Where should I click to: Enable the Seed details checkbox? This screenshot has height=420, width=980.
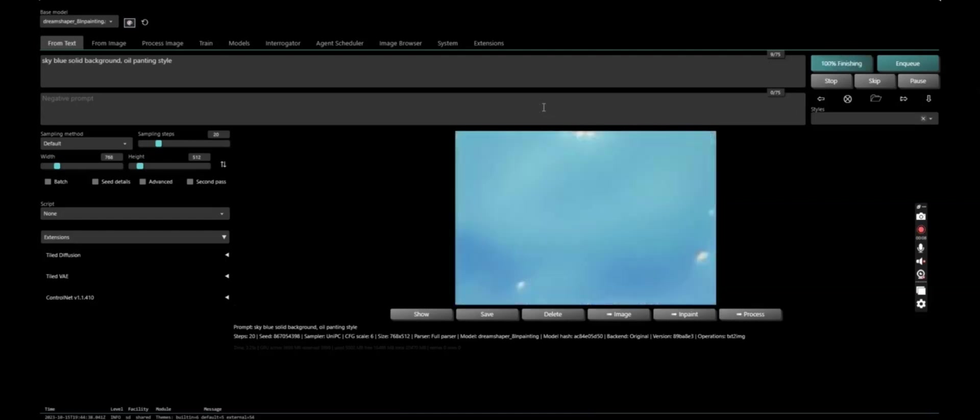[95, 182]
